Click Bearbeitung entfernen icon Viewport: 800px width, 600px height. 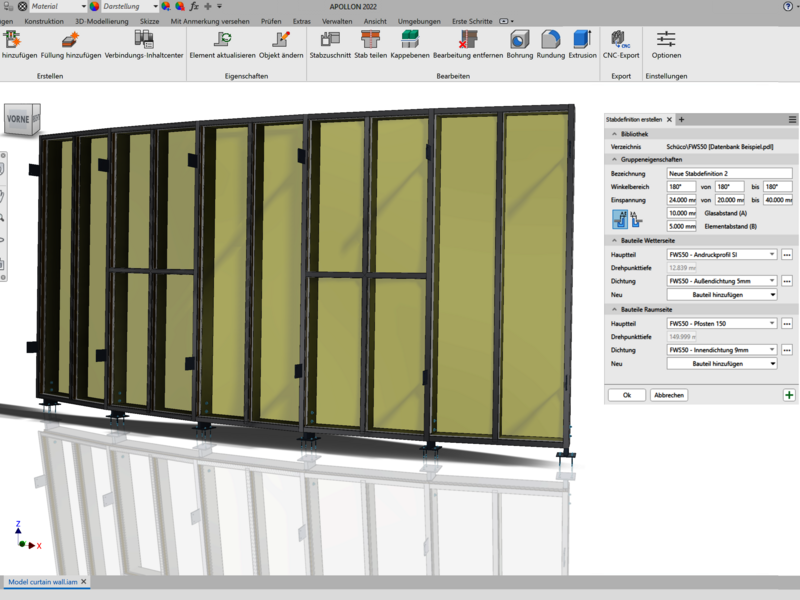click(x=468, y=40)
